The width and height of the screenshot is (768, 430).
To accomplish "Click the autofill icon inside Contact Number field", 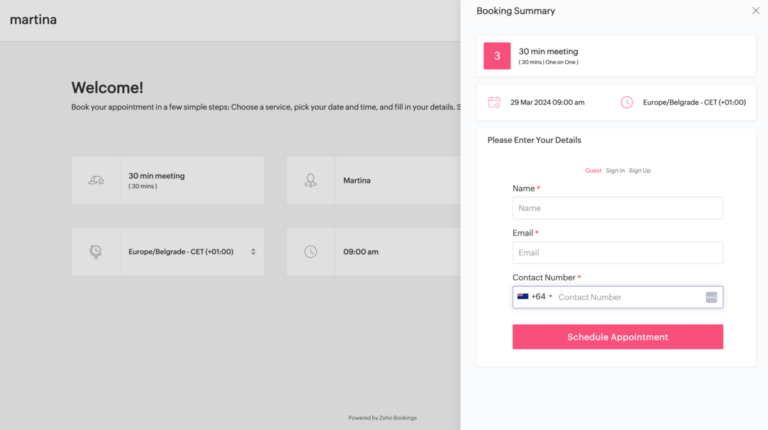I will (711, 297).
